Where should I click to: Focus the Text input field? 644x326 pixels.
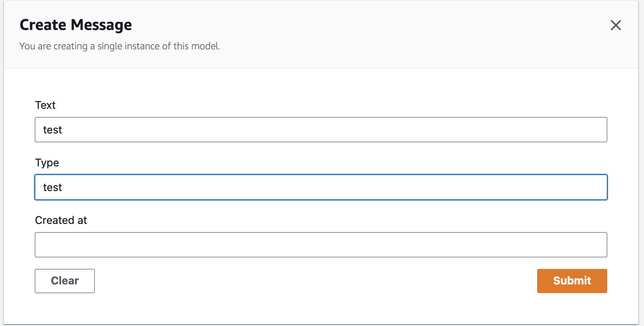[321, 130]
